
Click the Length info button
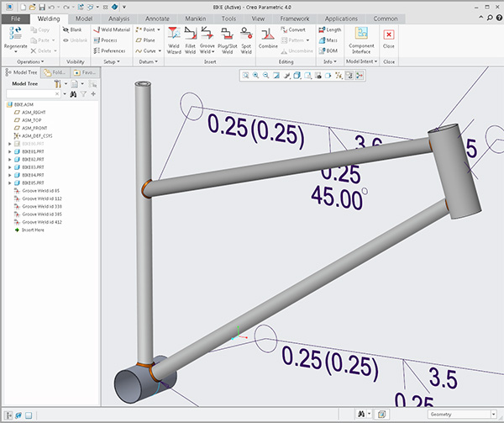[x=331, y=29]
